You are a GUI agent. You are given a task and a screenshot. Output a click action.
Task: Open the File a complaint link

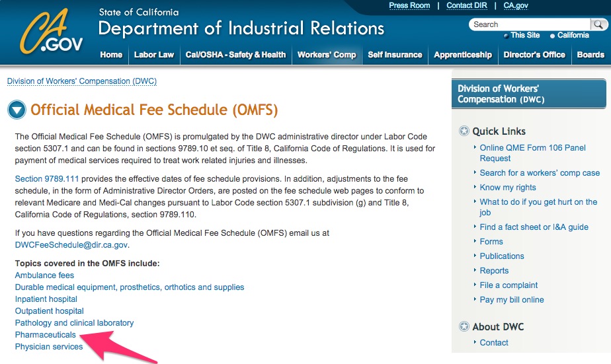tap(509, 285)
